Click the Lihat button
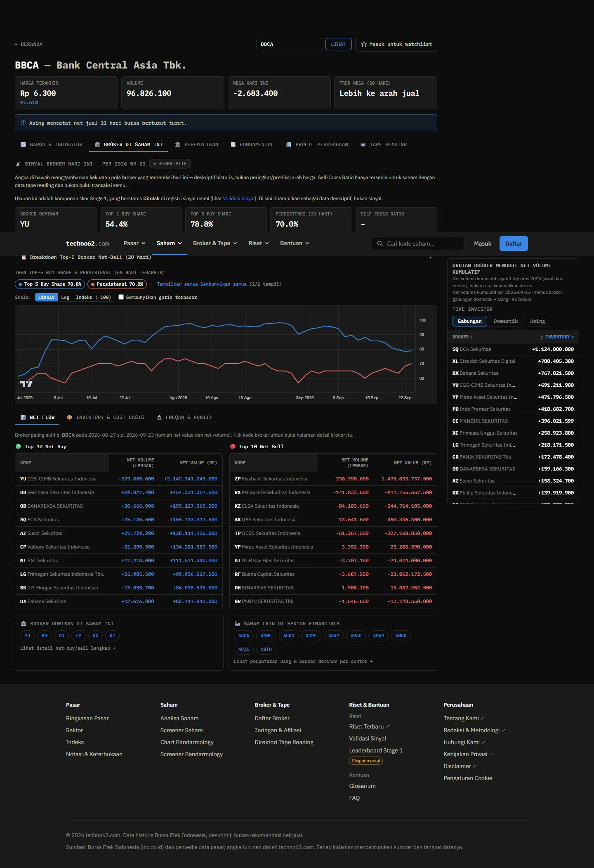The width and height of the screenshot is (594, 868). point(339,44)
